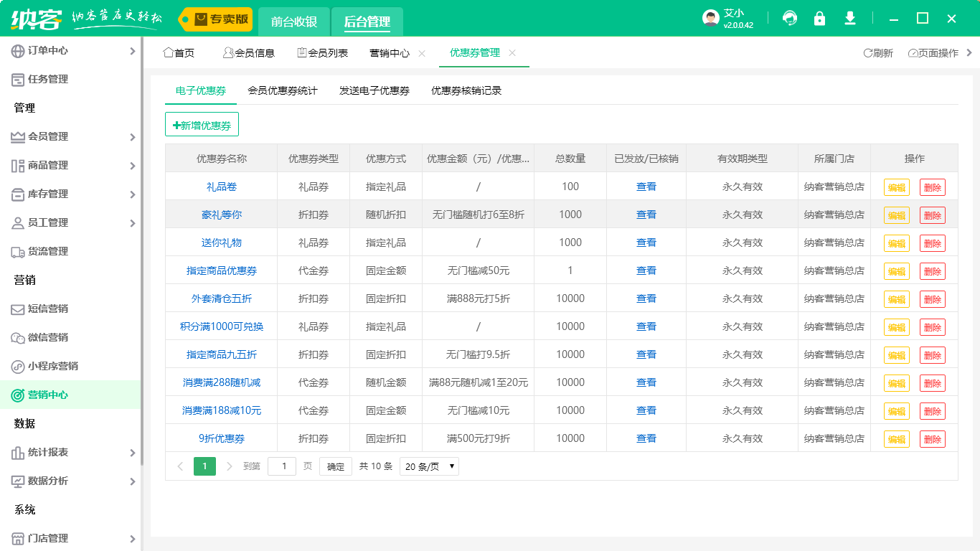The width and height of the screenshot is (980, 551).
Task: Click the lock icon near the avatar
Action: tap(819, 18)
